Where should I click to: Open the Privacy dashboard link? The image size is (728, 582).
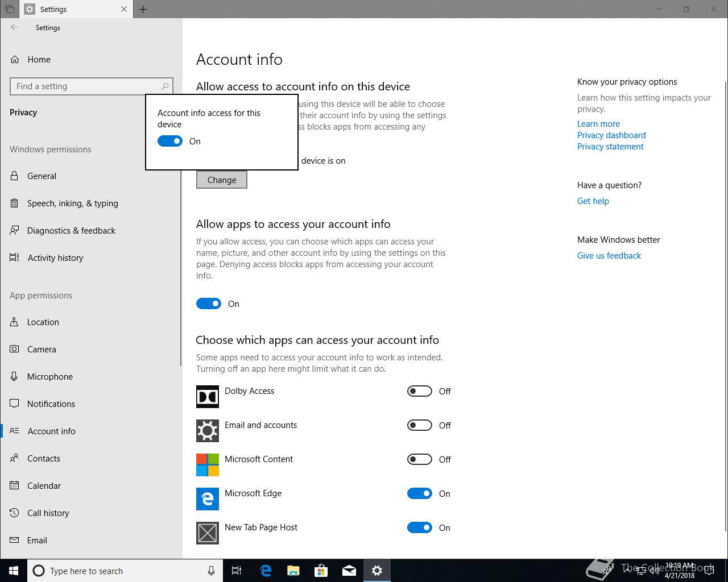coord(611,135)
